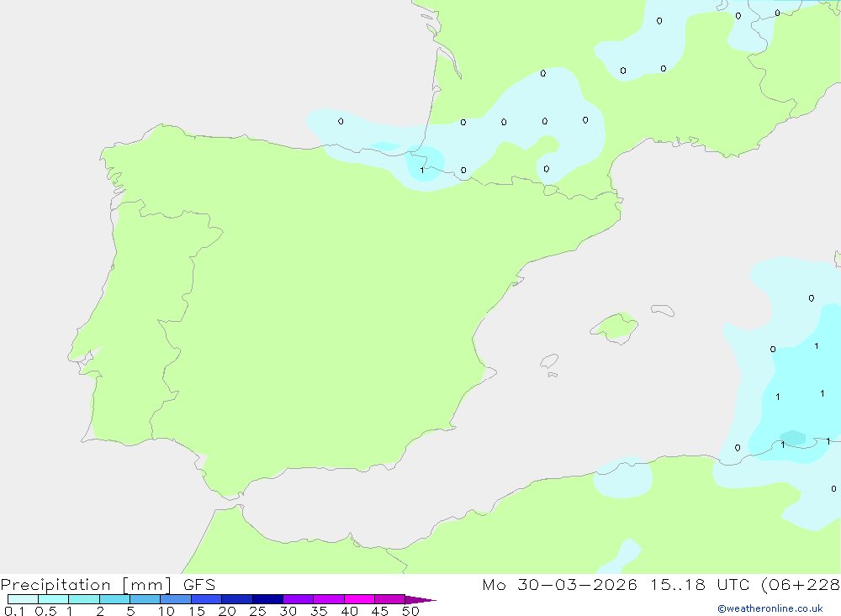Click the '0.1' legend scale label
Viewport: 841px width, 616px height.
pyautogui.click(x=14, y=611)
